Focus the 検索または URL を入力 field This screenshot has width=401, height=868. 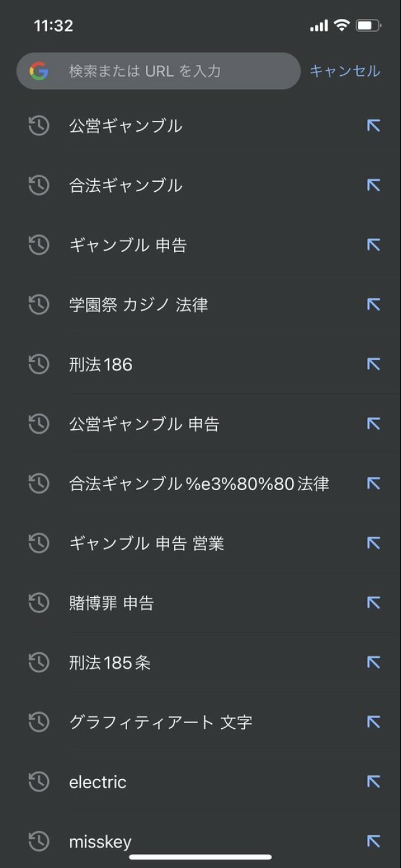click(x=175, y=71)
